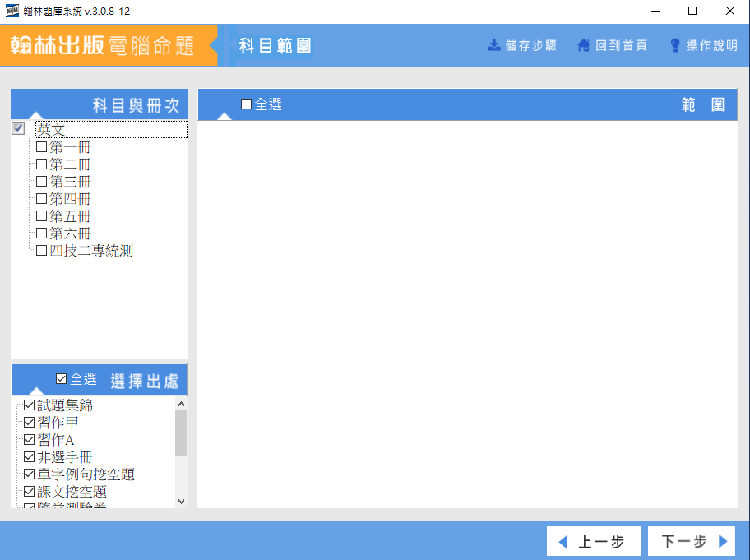
Task: Click the 回到首頁 house icon
Action: 584,45
